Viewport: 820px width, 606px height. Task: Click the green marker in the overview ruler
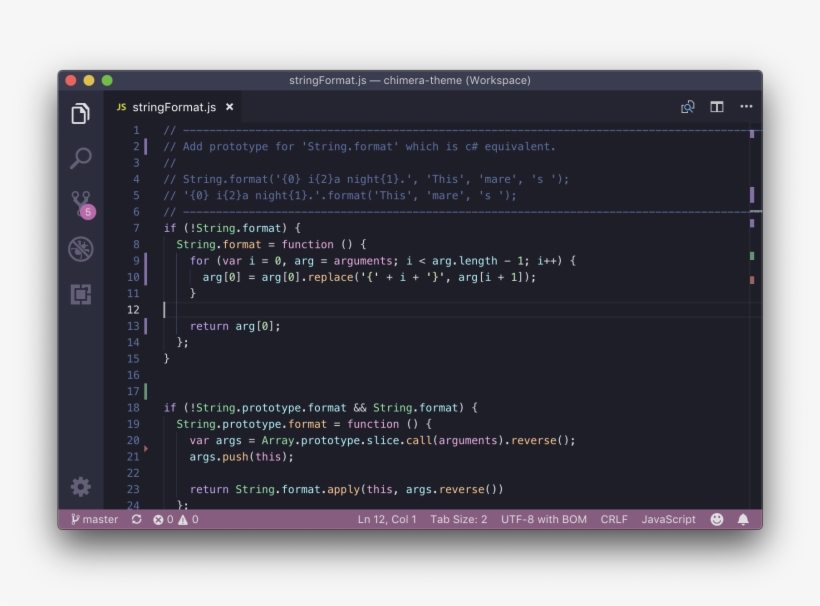click(752, 256)
